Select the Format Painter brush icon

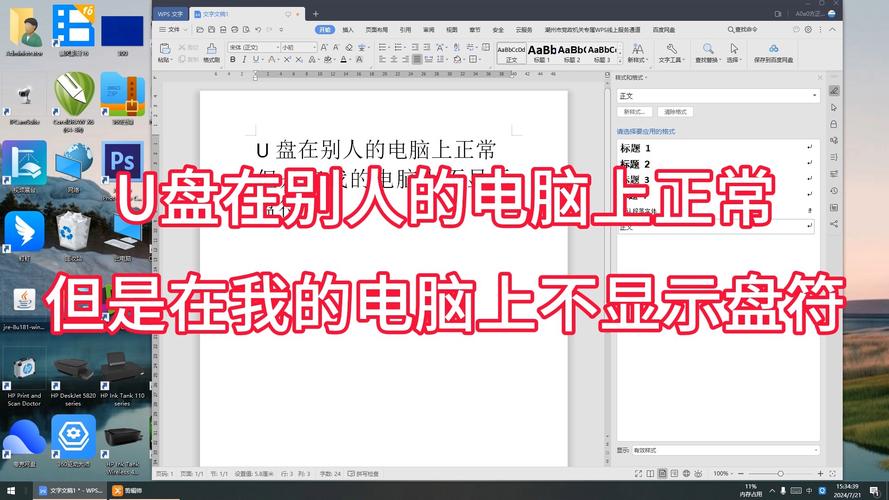click(211, 49)
